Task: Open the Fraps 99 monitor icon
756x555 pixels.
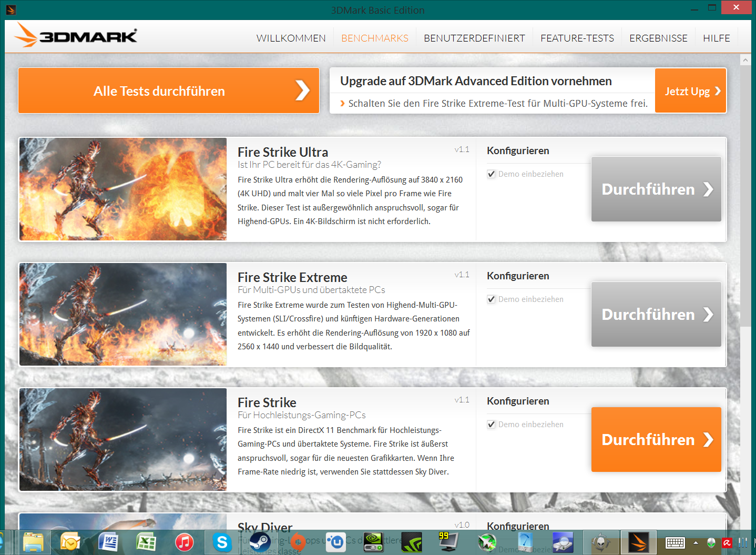Action: click(449, 542)
